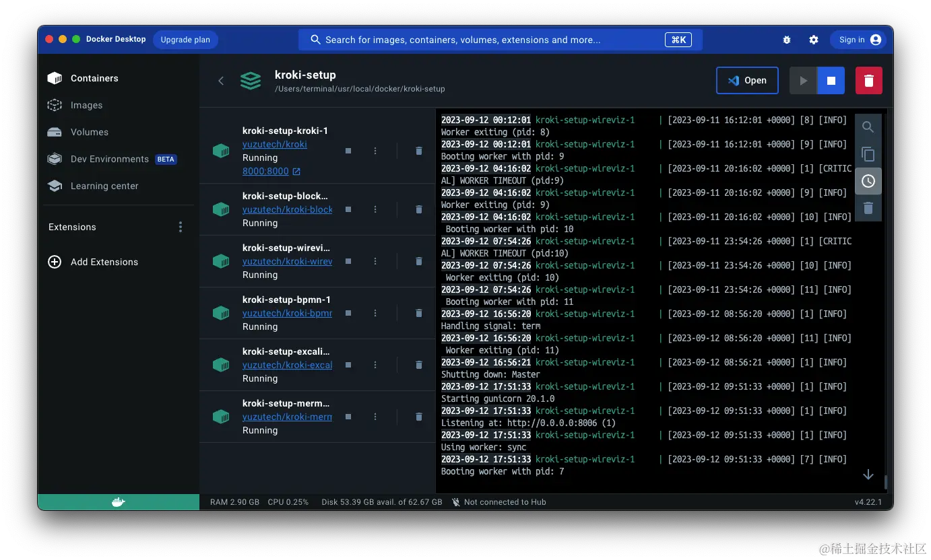This screenshot has width=931, height=560.
Task: Toggle log timestamps with the clock icon
Action: click(x=868, y=181)
